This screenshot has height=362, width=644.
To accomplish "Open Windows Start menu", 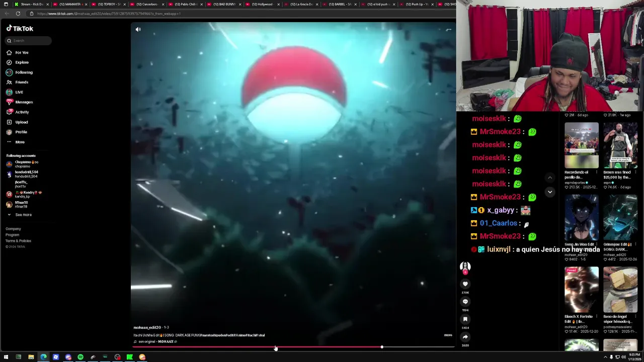I will [6, 357].
